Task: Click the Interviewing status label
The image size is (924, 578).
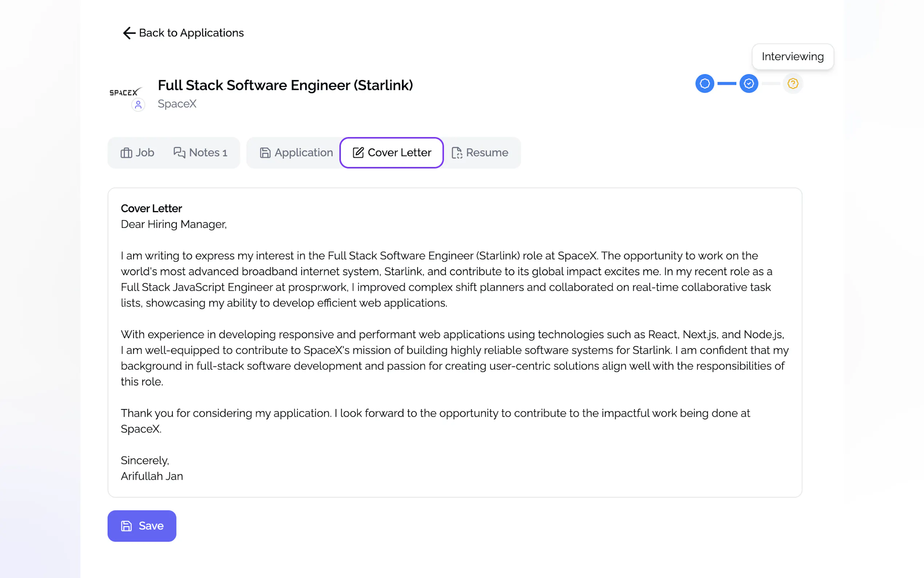Action: pos(793,56)
